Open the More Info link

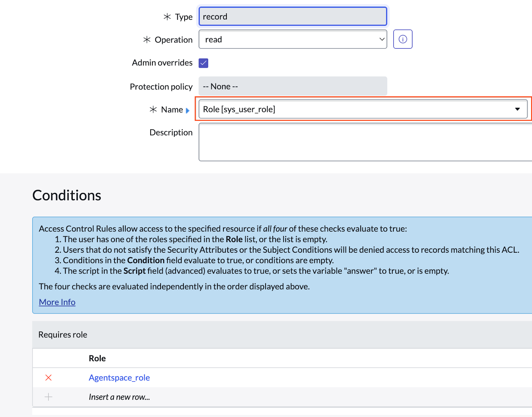click(57, 302)
